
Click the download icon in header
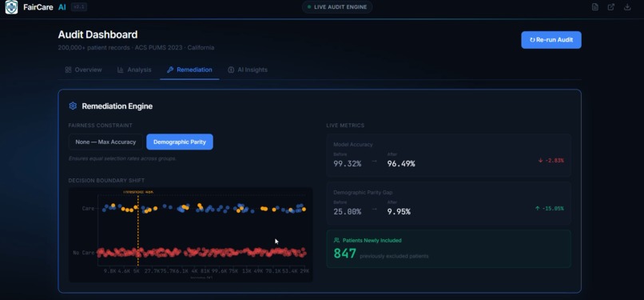pos(627,7)
